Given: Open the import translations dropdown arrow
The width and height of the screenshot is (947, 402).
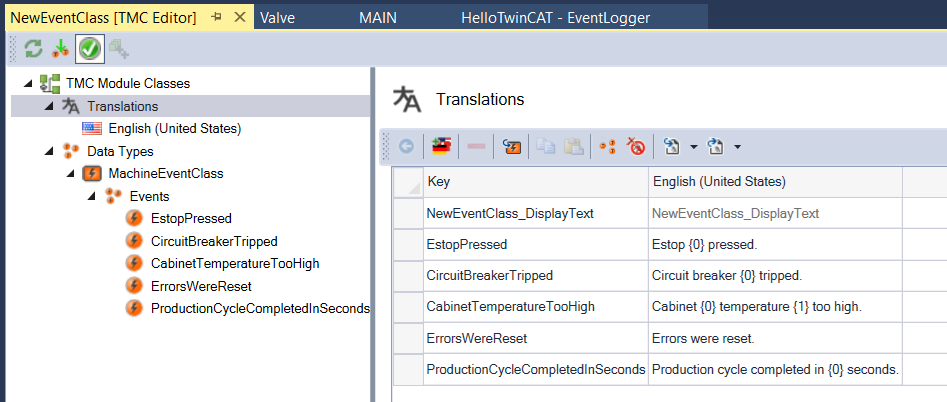Looking at the screenshot, I should click(693, 147).
